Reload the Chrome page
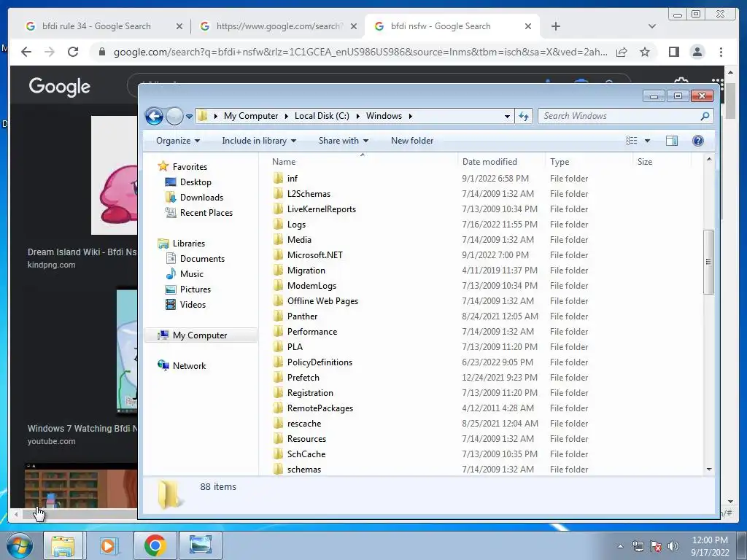The height and width of the screenshot is (560, 747). click(73, 52)
